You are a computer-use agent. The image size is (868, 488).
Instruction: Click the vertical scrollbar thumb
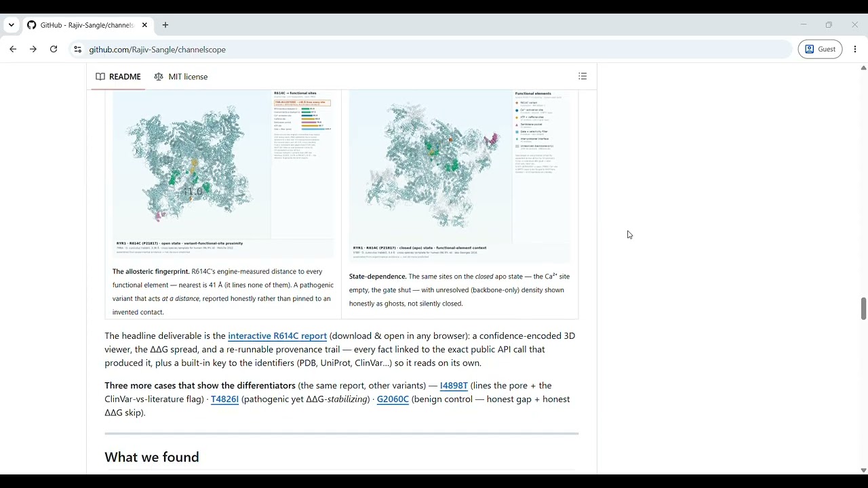coord(863,308)
